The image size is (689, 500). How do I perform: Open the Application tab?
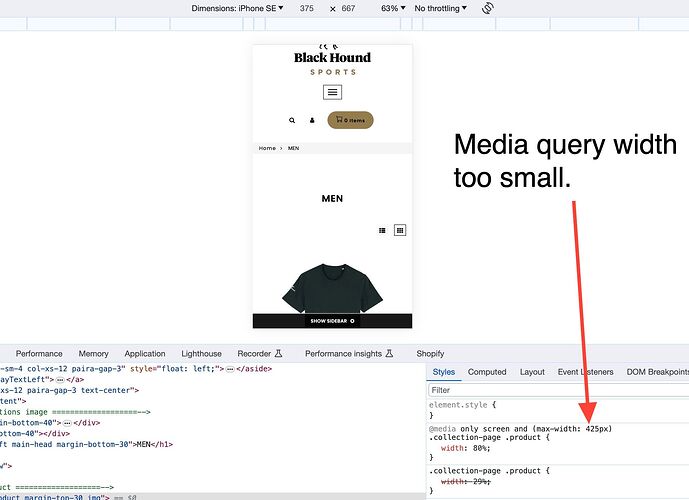click(x=145, y=354)
